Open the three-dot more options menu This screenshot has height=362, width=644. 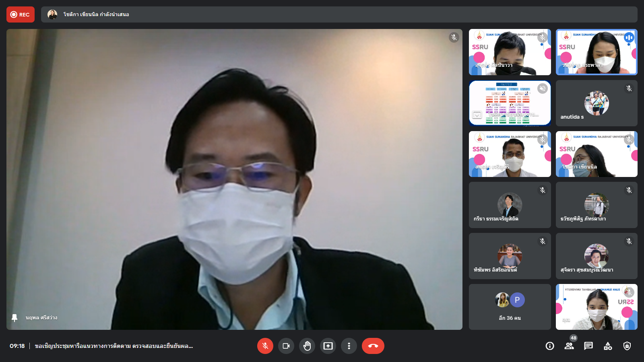(349, 346)
